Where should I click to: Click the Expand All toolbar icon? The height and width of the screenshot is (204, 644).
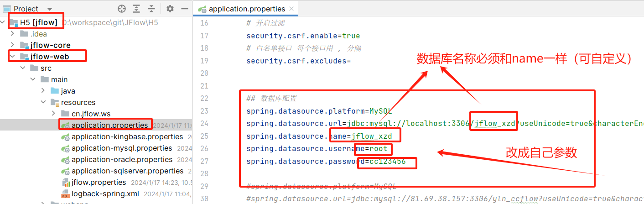[136, 9]
